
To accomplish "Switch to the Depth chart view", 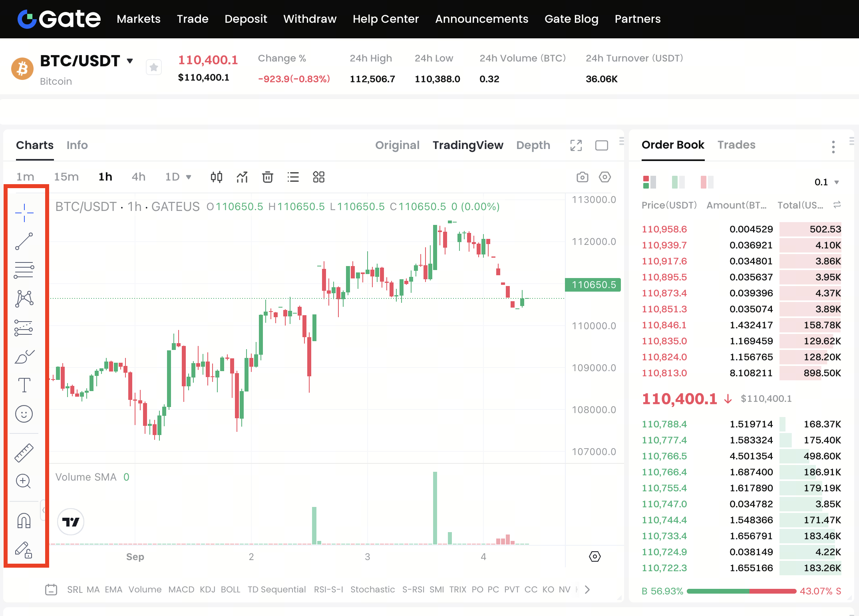I will 533,145.
